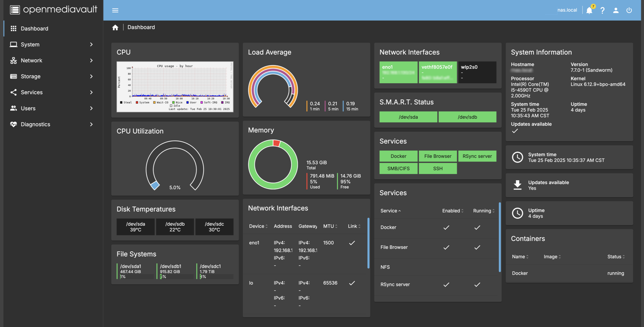The width and height of the screenshot is (644, 327).
Task: Click the Services share icon
Action: coord(13,92)
